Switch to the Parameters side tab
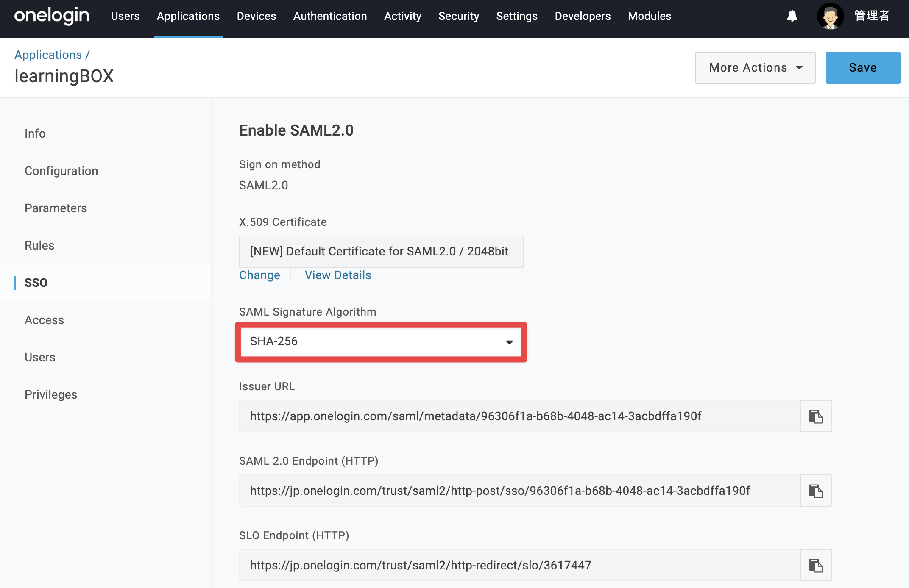This screenshot has height=588, width=909. (x=56, y=208)
